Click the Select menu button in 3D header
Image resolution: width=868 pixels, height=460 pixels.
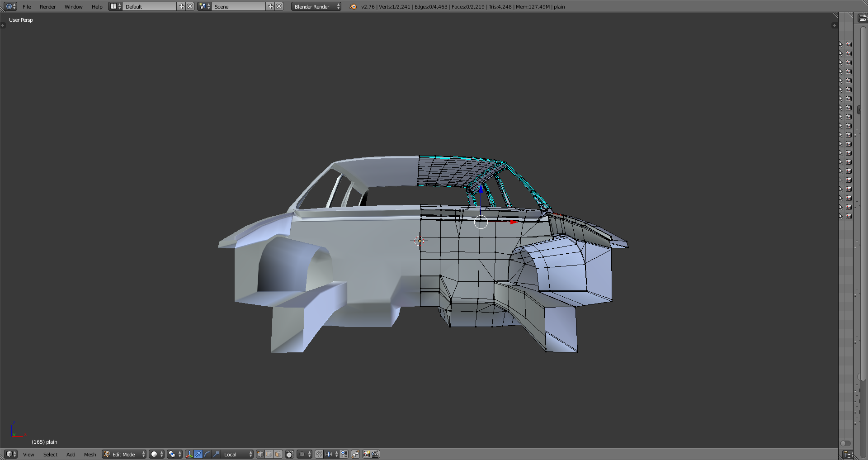tap(50, 454)
